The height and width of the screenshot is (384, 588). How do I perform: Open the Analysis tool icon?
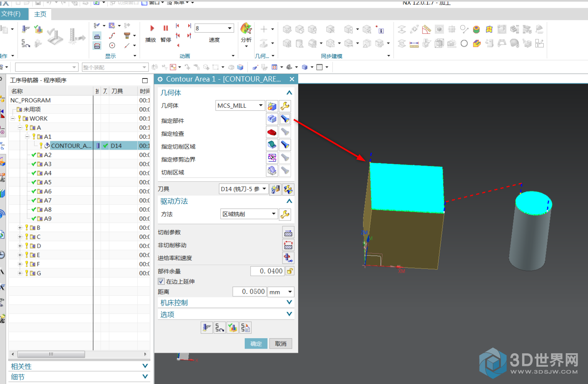(246, 28)
